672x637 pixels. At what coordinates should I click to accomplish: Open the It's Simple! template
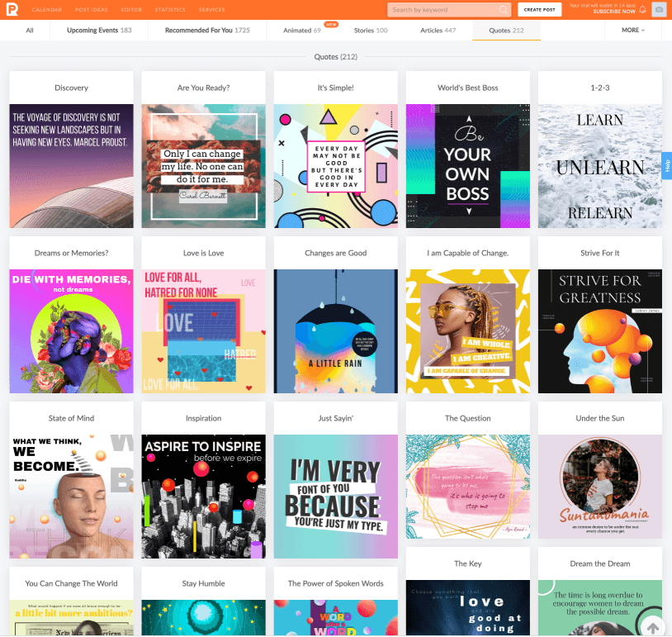335,150
